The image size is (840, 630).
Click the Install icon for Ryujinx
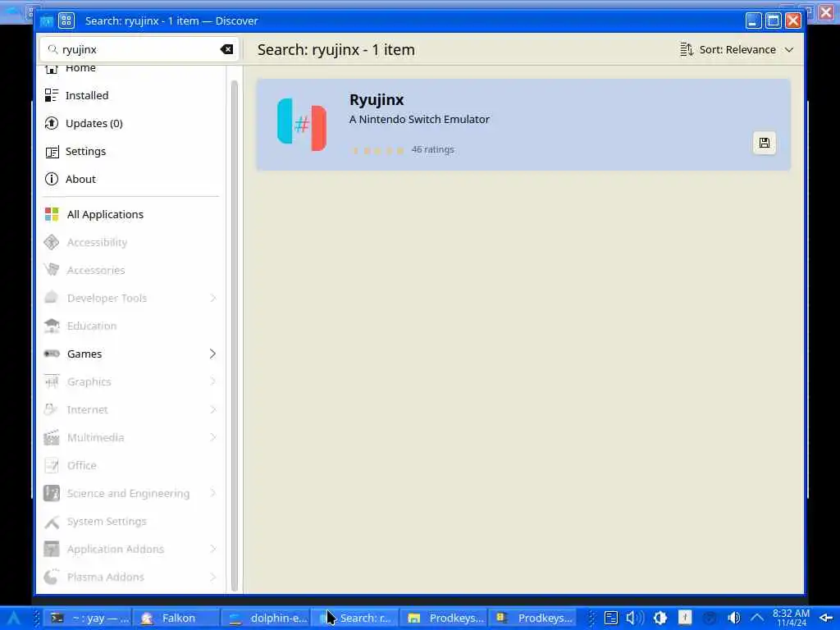(x=764, y=143)
